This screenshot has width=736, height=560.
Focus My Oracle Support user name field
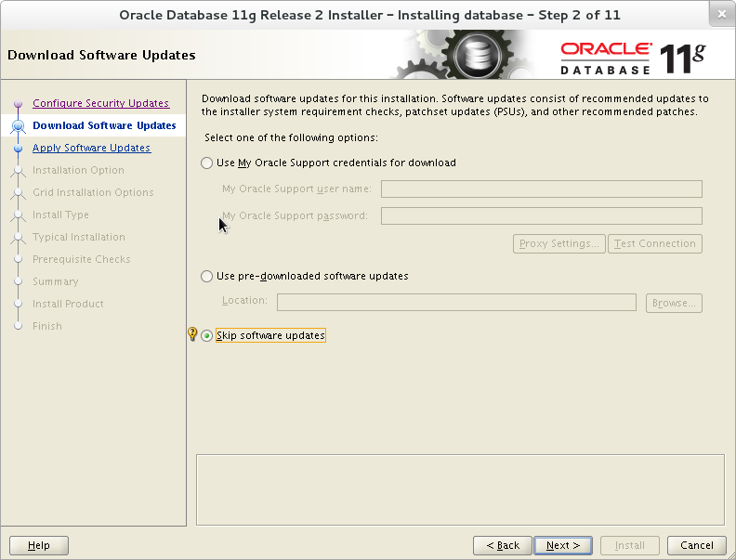(x=541, y=189)
